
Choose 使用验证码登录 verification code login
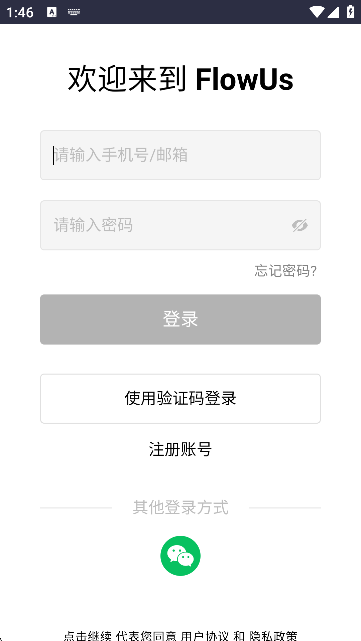(x=180, y=399)
